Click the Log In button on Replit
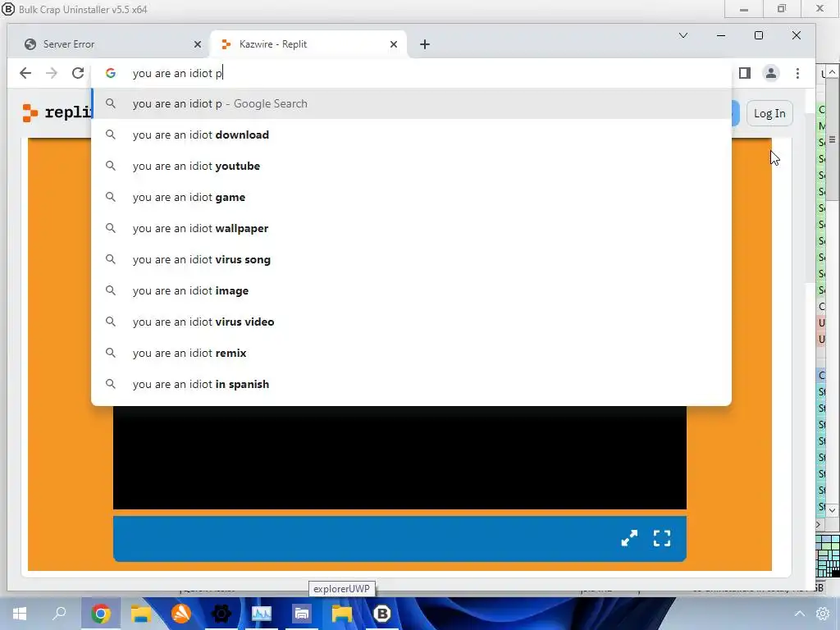Image resolution: width=840 pixels, height=630 pixels. click(x=769, y=113)
